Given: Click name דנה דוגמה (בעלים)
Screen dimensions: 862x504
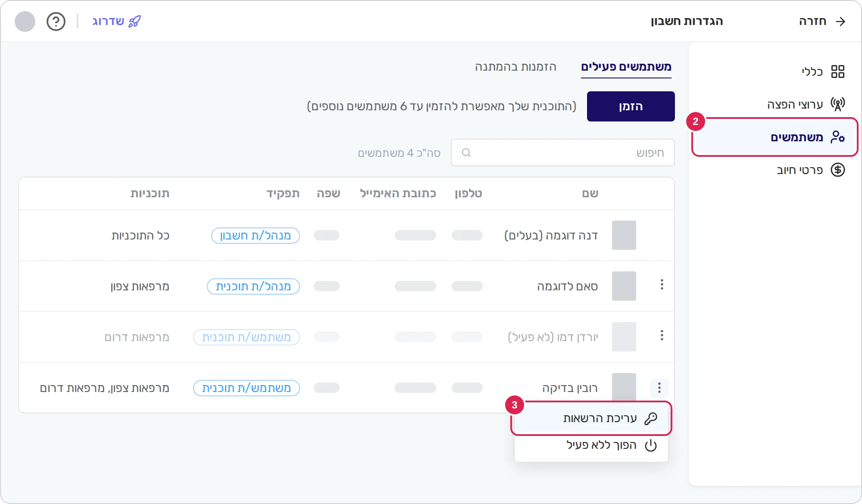Looking at the screenshot, I should point(551,236).
